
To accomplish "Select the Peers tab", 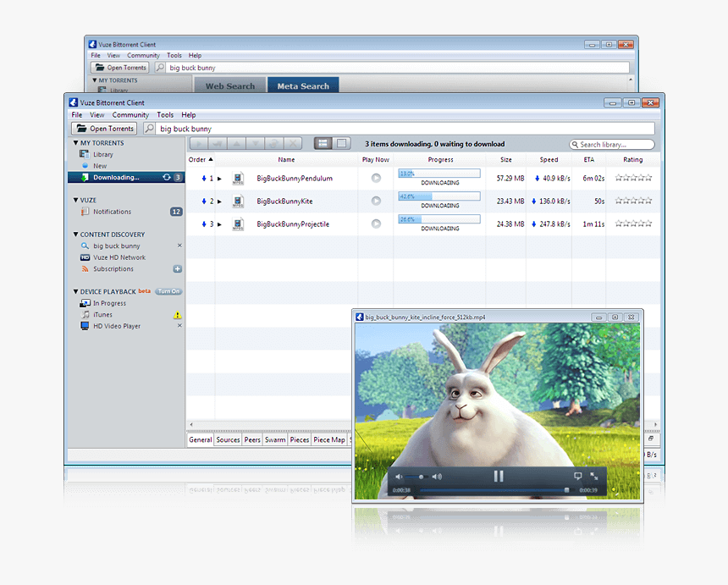I will pos(252,439).
